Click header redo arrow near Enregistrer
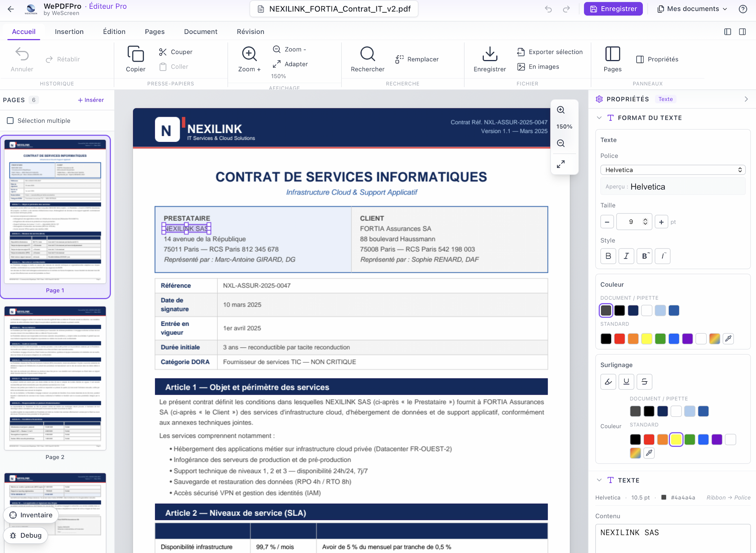This screenshot has height=553, width=756. pyautogui.click(x=566, y=9)
